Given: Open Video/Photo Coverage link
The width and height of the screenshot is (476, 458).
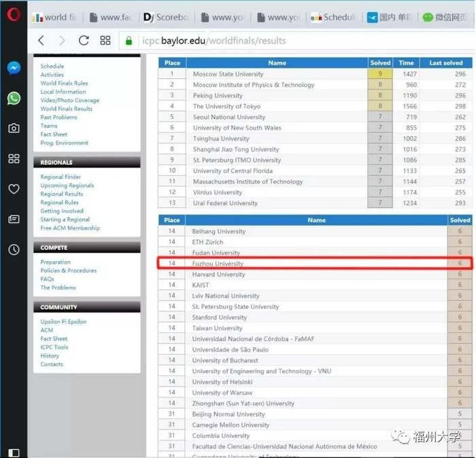Looking at the screenshot, I should point(70,100).
